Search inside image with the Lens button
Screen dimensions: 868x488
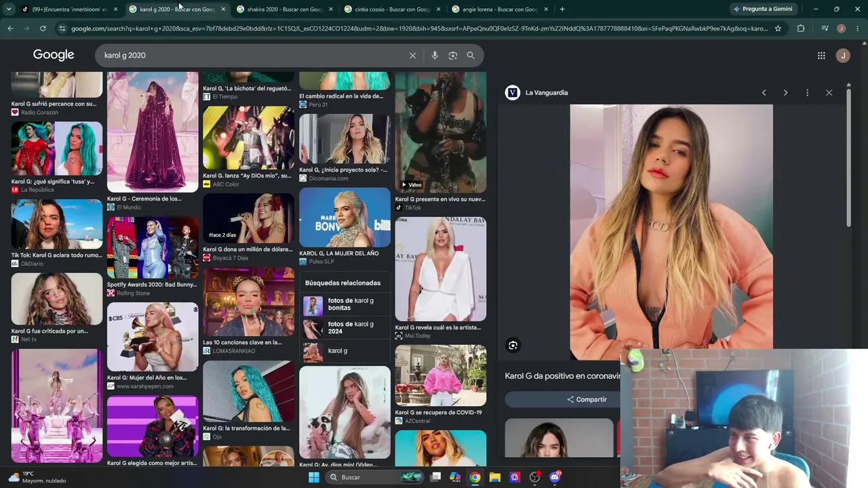(x=513, y=346)
